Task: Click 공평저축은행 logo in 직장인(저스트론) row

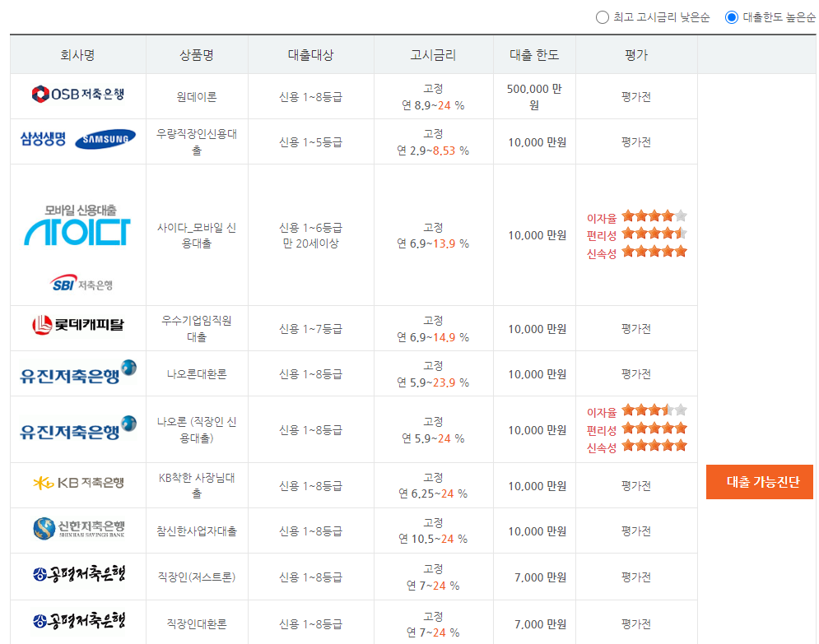Action: pos(79,574)
